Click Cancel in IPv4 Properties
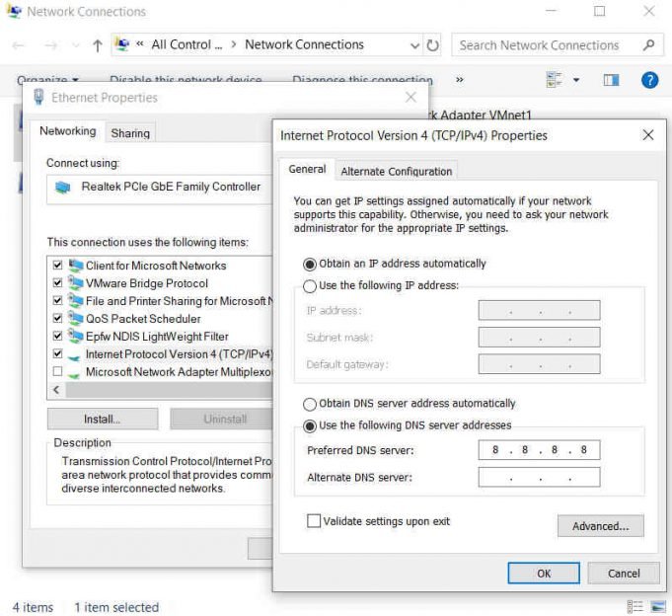 624,574
